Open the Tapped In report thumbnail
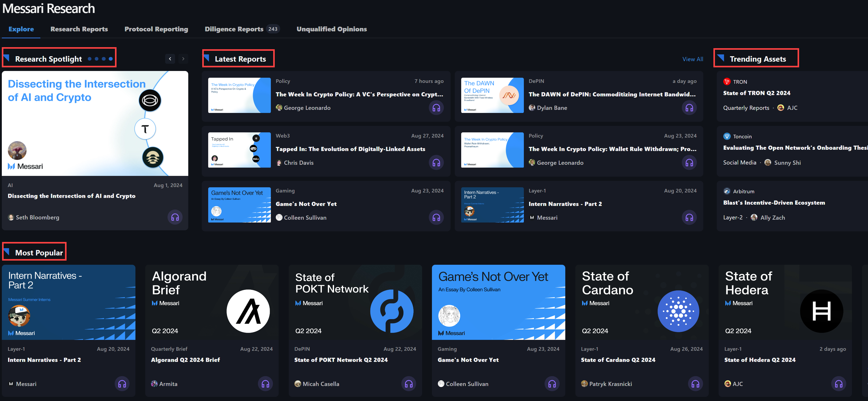Image resolution: width=868 pixels, height=401 pixels. coord(239,150)
